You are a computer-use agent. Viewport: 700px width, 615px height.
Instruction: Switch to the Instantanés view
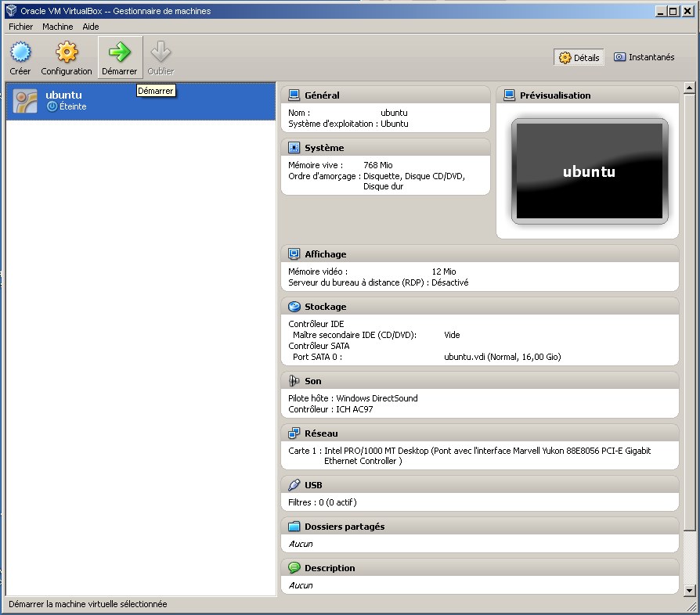pos(644,57)
